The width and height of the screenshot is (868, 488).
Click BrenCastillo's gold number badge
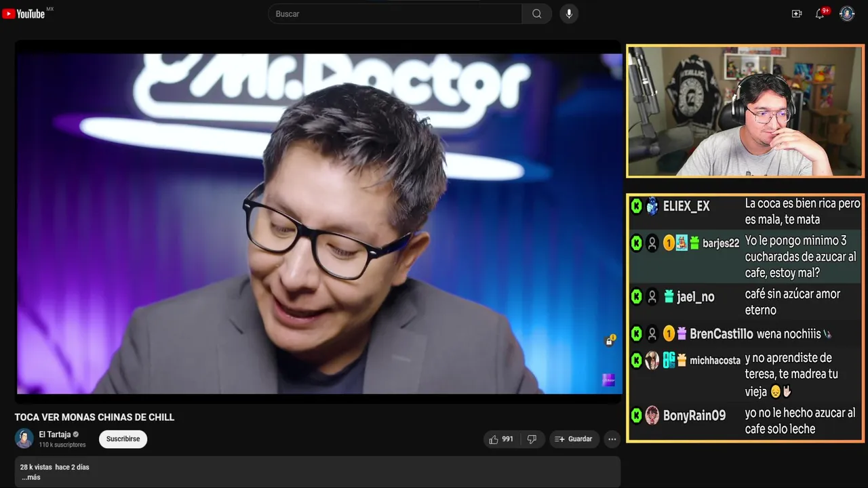(x=669, y=333)
